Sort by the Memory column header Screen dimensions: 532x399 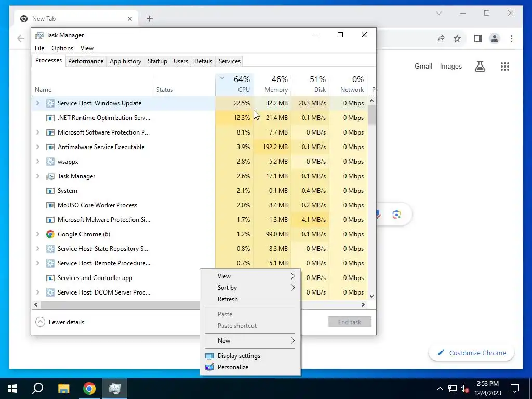[x=272, y=85]
